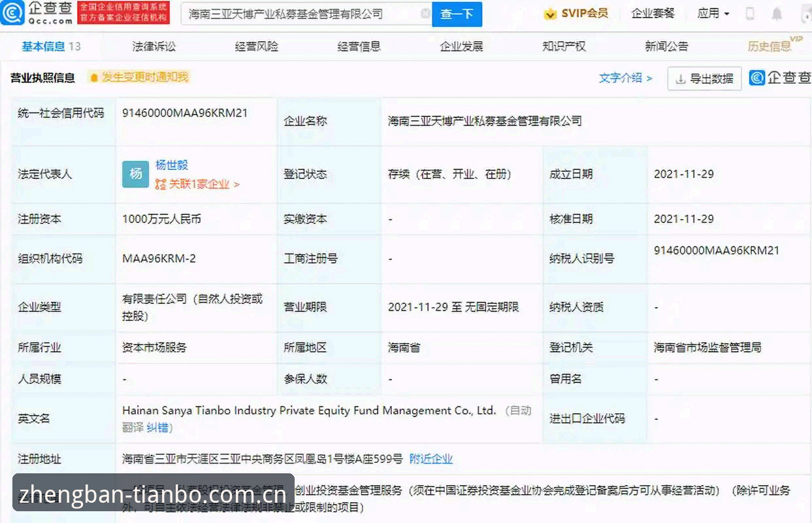
Task: Switch to the 法律诉讼 tab
Action: (154, 46)
